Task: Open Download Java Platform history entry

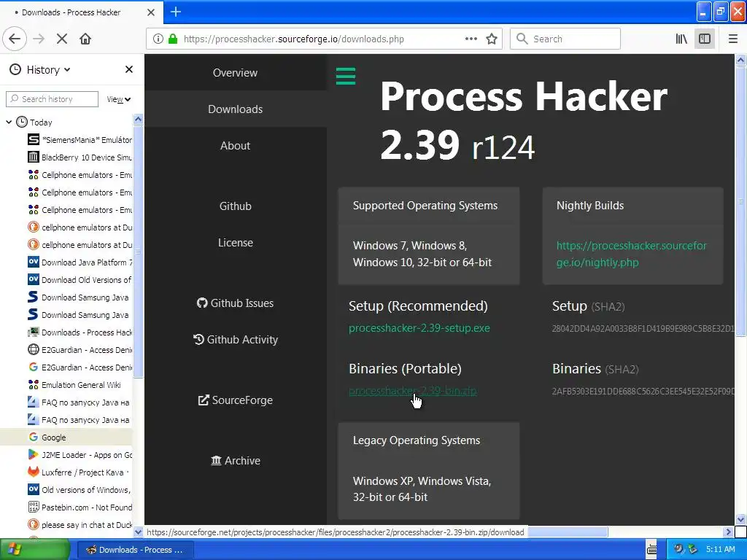Action: tap(80, 262)
